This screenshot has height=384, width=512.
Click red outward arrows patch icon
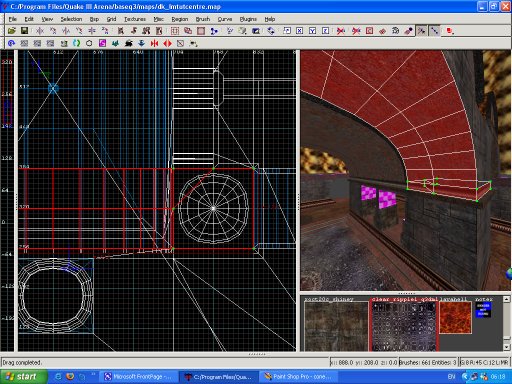tap(167, 43)
